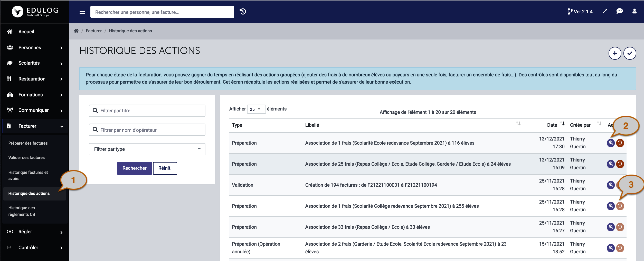Click the Filtrer par nom d'opérateur field
This screenshot has width=644, height=261.
tap(147, 130)
